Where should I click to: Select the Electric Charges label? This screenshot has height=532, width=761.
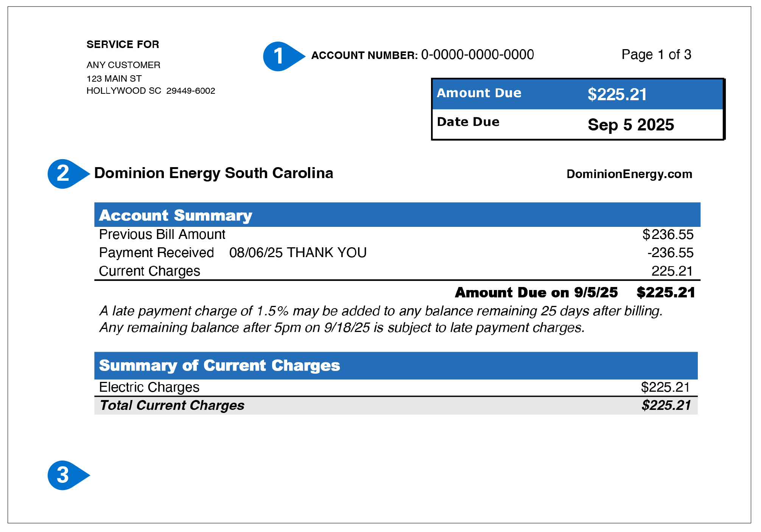(x=149, y=387)
